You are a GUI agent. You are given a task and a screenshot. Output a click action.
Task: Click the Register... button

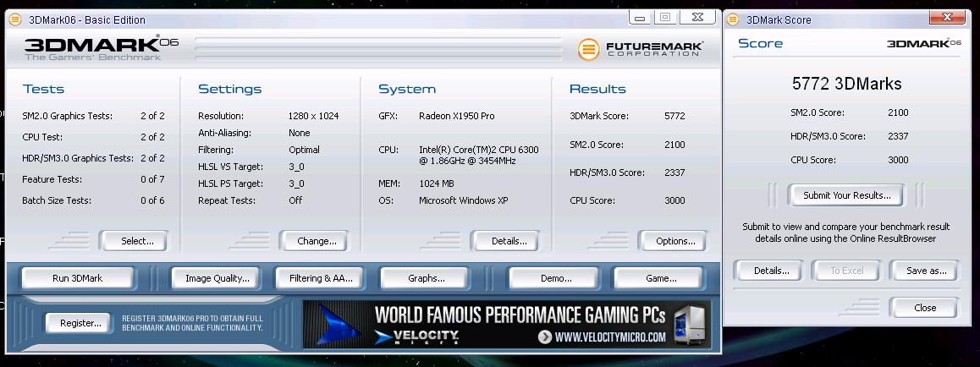tap(80, 323)
